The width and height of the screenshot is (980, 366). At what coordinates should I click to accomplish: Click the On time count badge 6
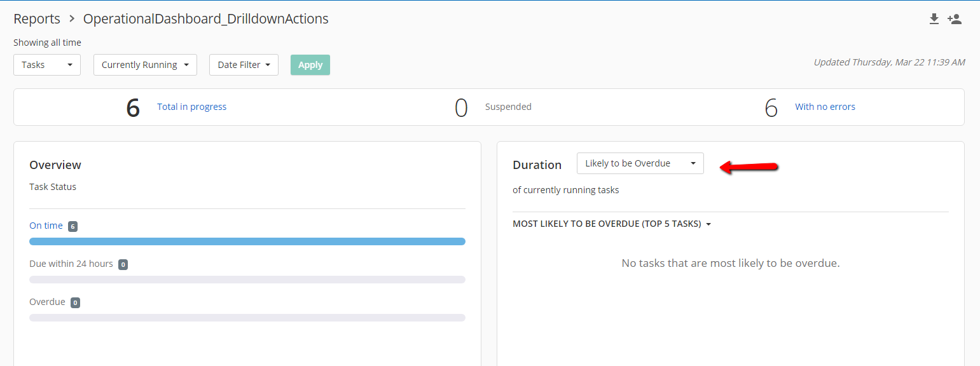pyautogui.click(x=72, y=226)
